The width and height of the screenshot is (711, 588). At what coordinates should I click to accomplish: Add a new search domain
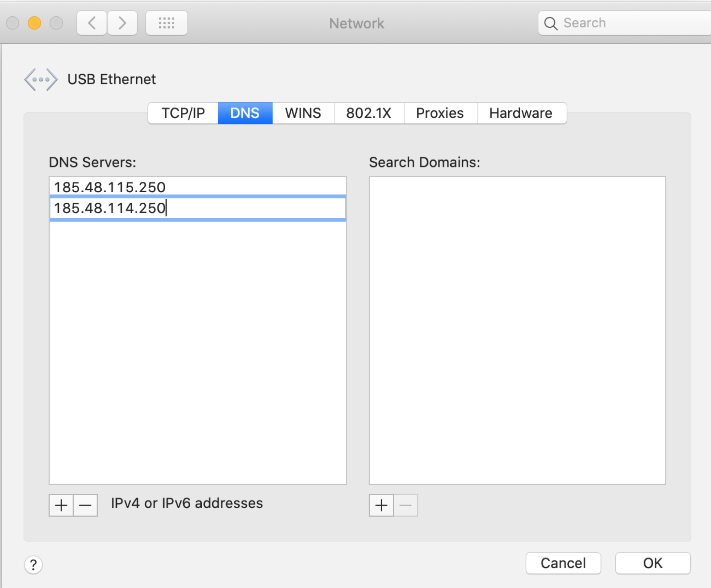pos(381,505)
